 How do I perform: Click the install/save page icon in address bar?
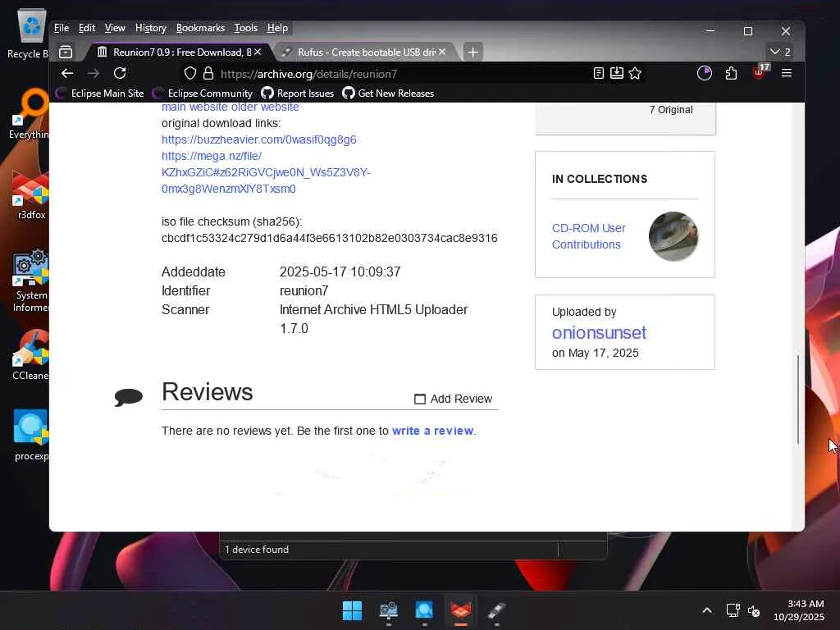point(617,73)
